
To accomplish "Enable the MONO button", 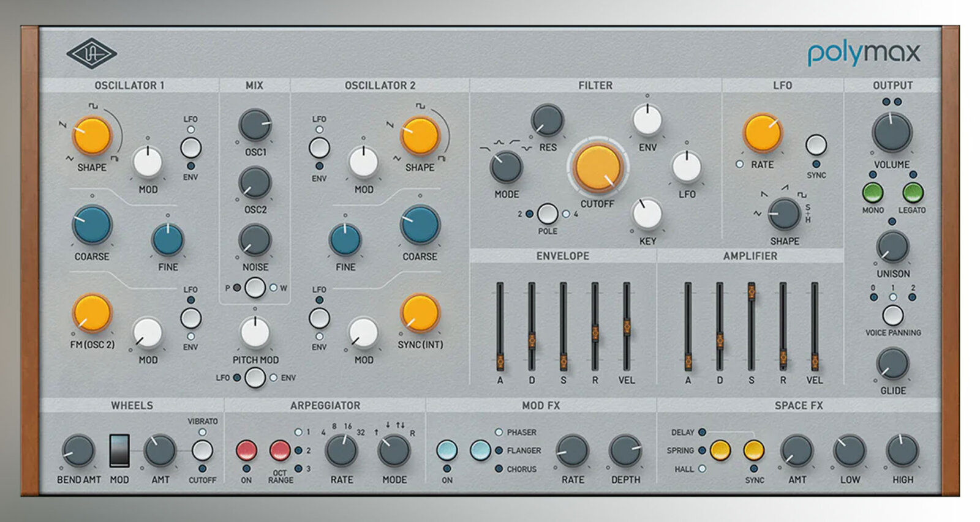I will click(x=873, y=192).
